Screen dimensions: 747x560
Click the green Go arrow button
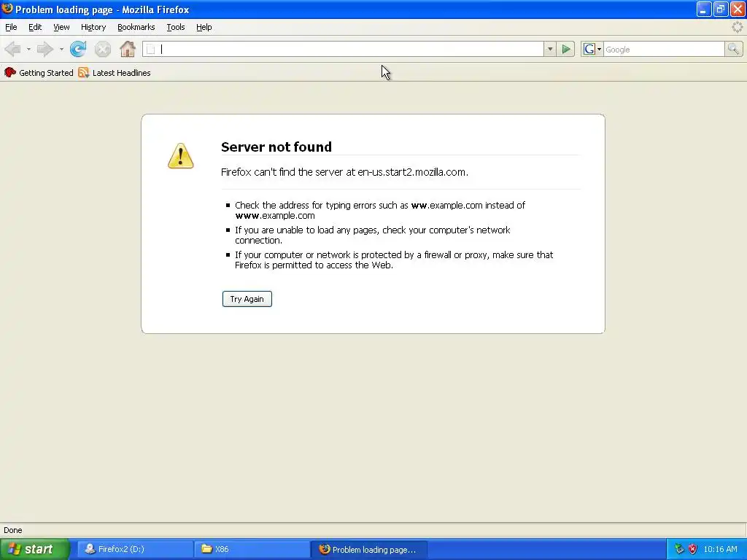(566, 49)
